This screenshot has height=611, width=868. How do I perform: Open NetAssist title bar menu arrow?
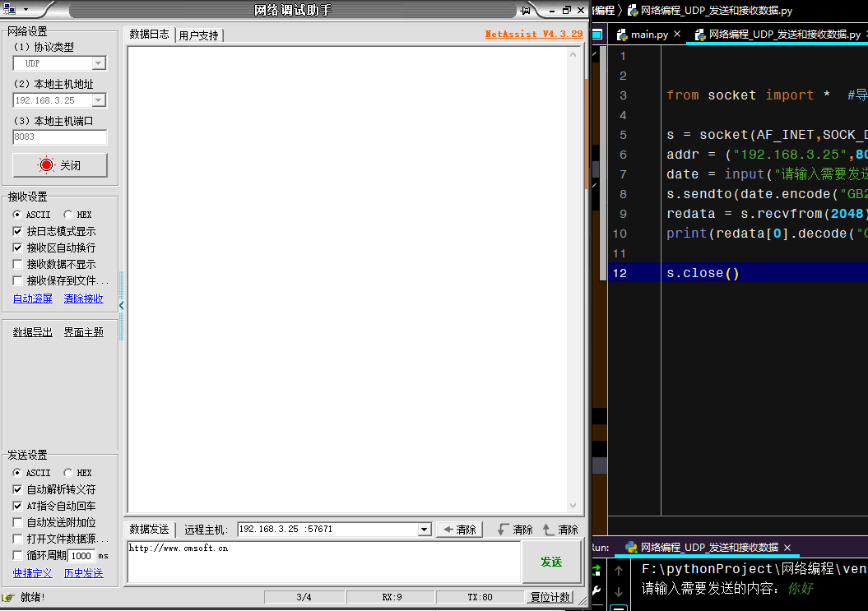[26, 9]
